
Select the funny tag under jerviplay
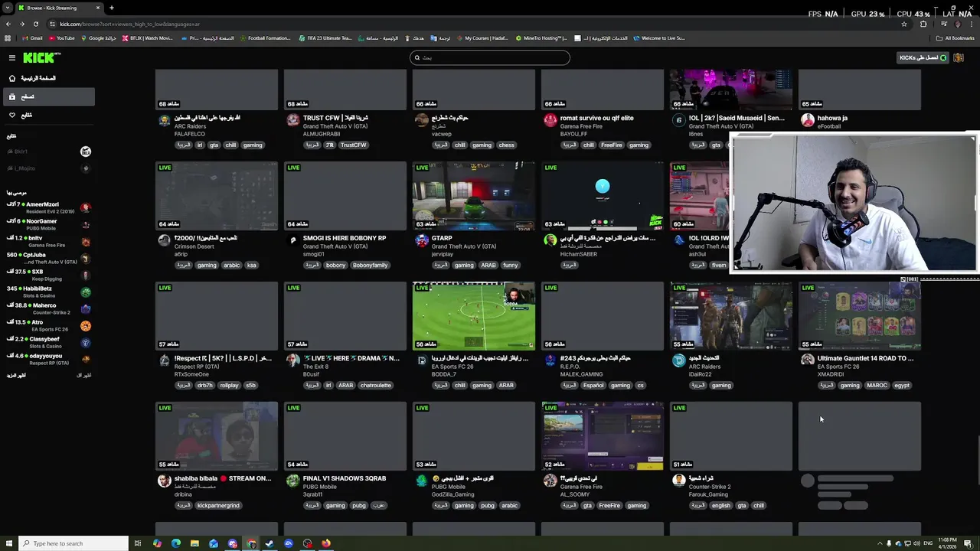511,265
